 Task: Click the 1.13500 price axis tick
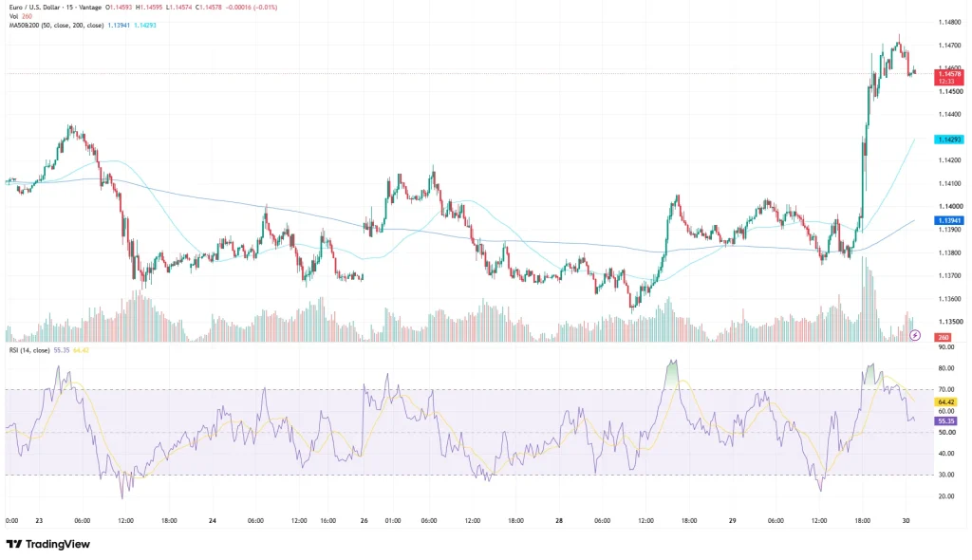click(x=950, y=322)
